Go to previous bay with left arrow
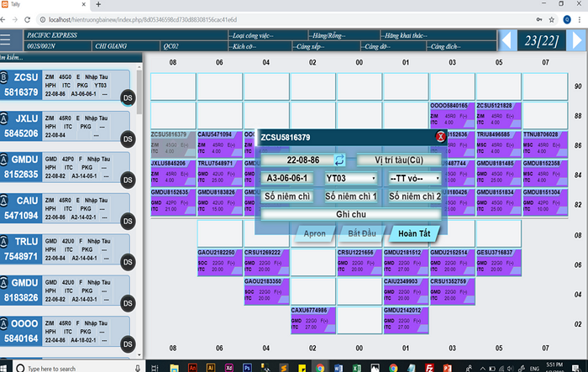588x372 pixels. click(507, 39)
